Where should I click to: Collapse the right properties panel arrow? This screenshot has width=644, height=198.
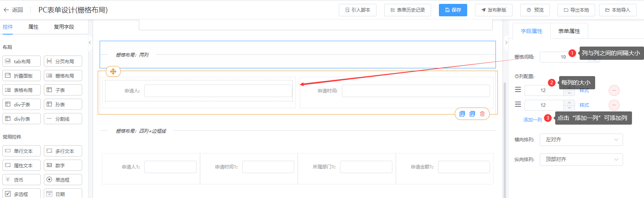[506, 42]
